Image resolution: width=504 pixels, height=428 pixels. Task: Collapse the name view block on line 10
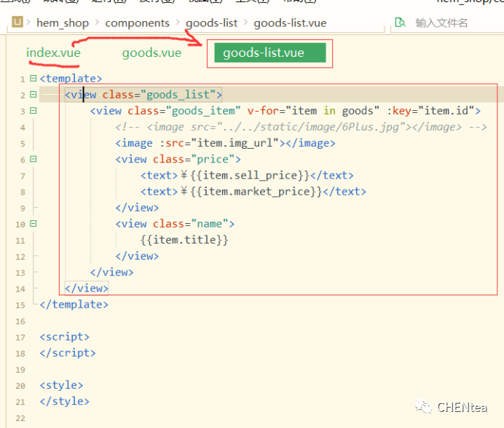(34, 224)
